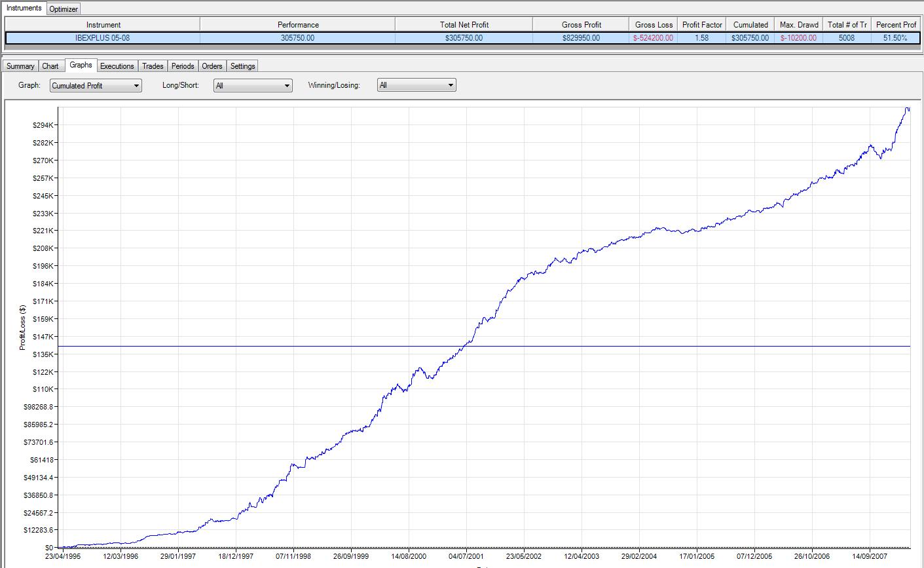View the Trades tab
This screenshot has width=924, height=568.
pos(153,66)
